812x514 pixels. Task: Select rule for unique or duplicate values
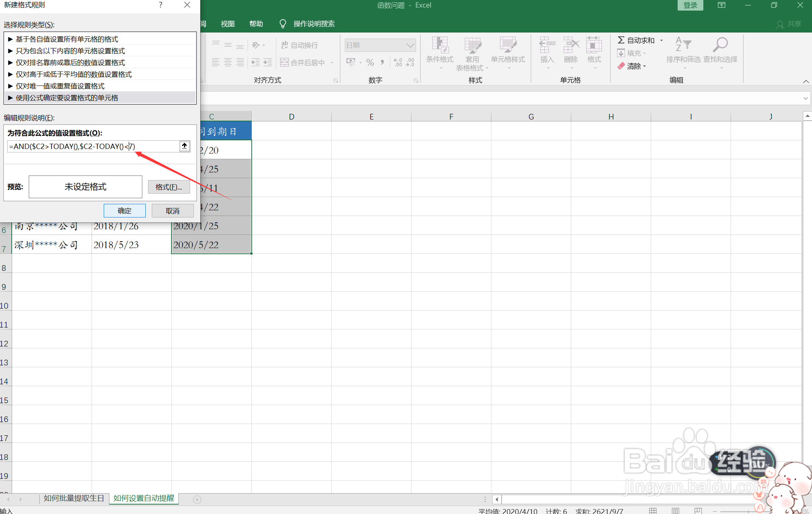click(x=60, y=86)
